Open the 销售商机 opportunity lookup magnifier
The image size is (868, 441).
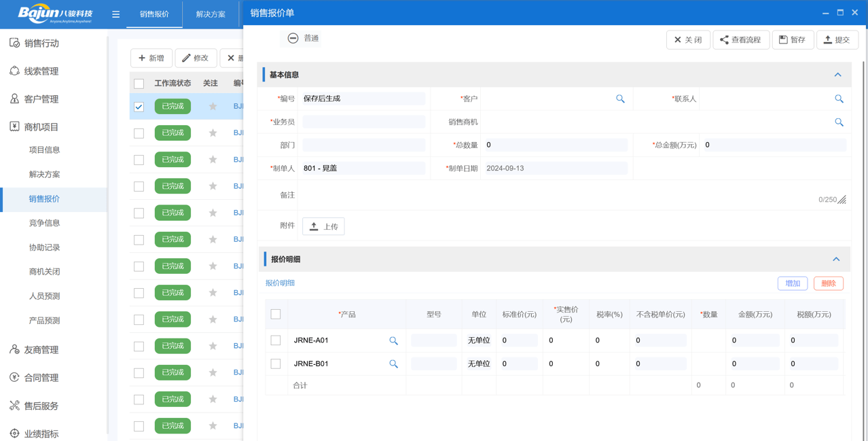839,122
